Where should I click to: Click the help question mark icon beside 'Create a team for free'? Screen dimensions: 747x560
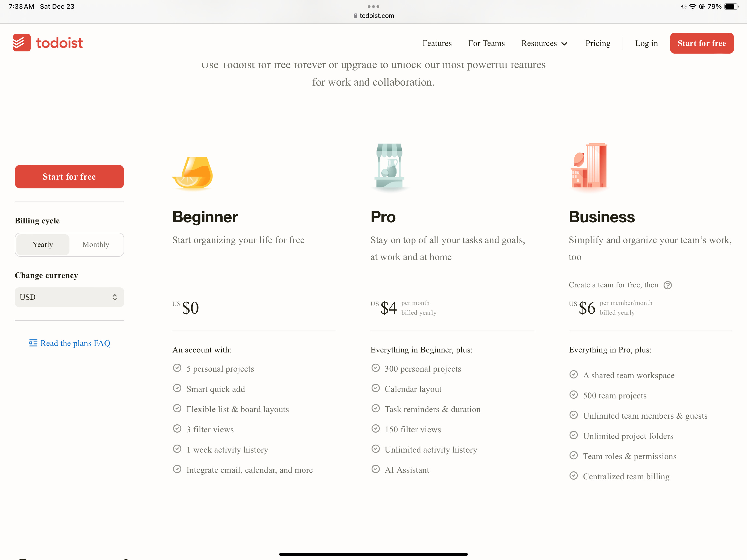(x=667, y=285)
